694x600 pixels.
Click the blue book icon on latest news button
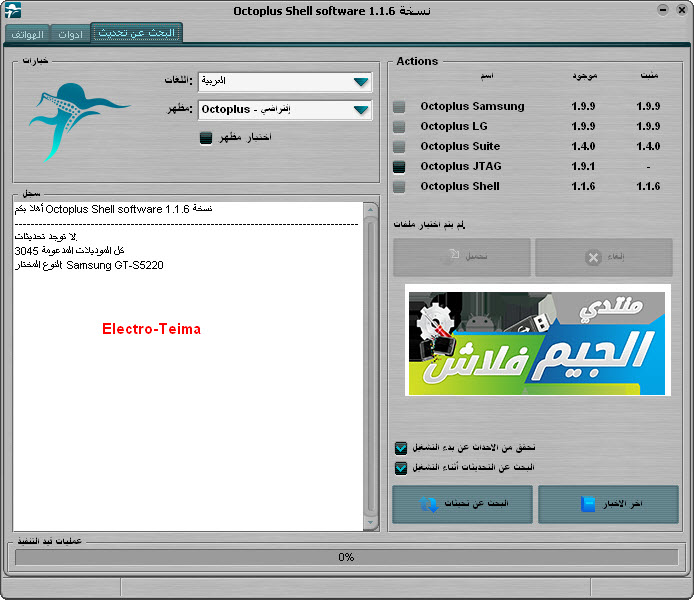[x=588, y=504]
